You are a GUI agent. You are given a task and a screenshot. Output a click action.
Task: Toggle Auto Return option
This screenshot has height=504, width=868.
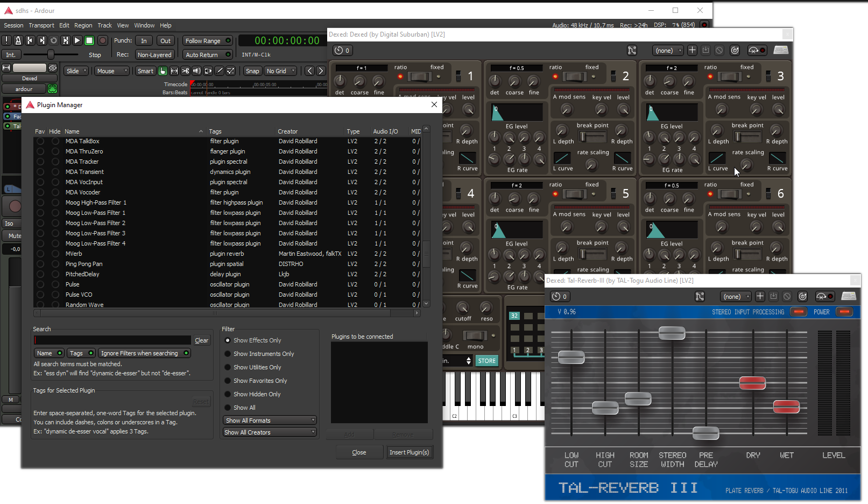tap(208, 55)
